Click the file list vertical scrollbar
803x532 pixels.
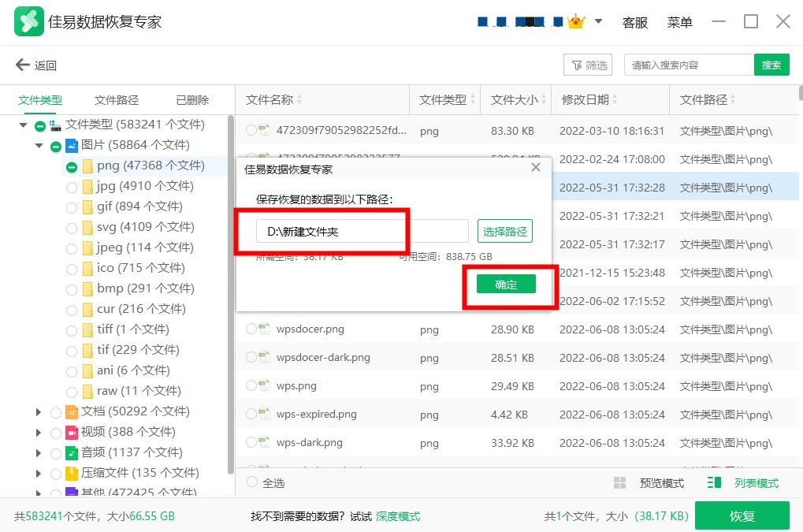pyautogui.click(x=801, y=93)
